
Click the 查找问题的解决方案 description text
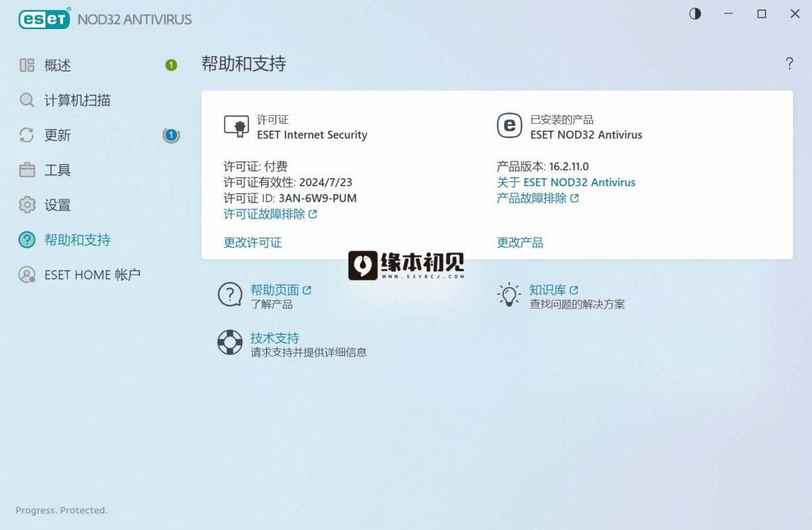(577, 305)
